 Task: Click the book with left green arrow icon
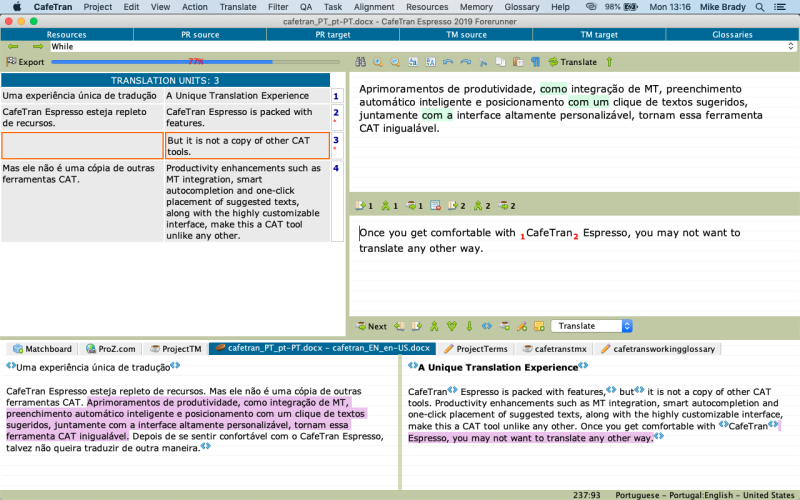399,326
